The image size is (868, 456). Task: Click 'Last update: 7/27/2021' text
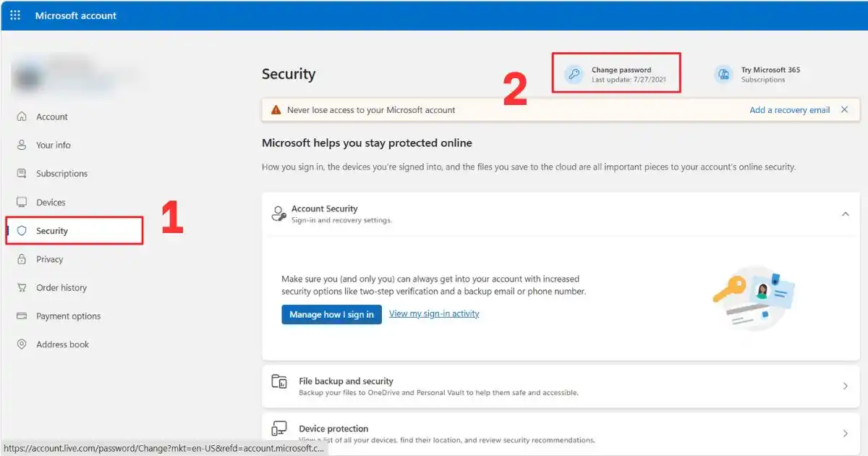tap(629, 80)
